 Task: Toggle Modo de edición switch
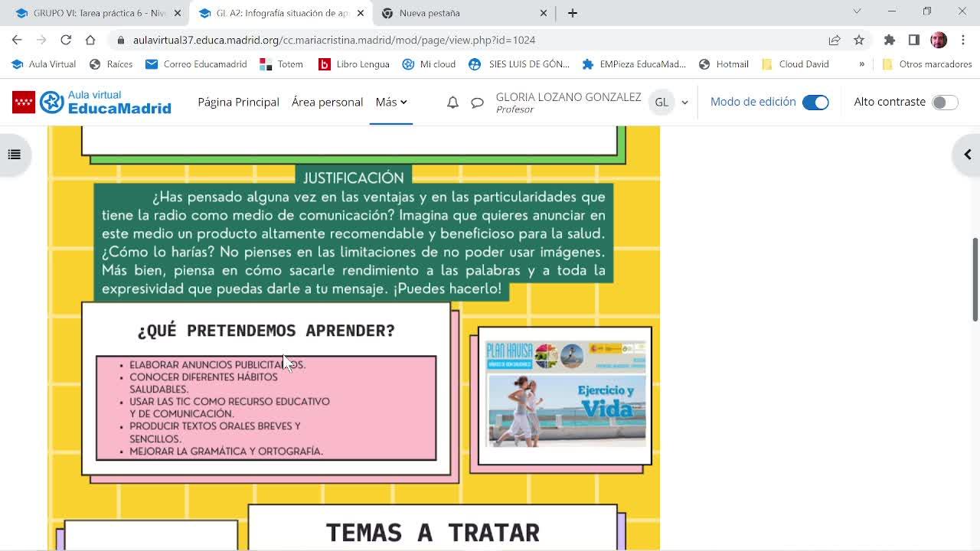(x=815, y=102)
